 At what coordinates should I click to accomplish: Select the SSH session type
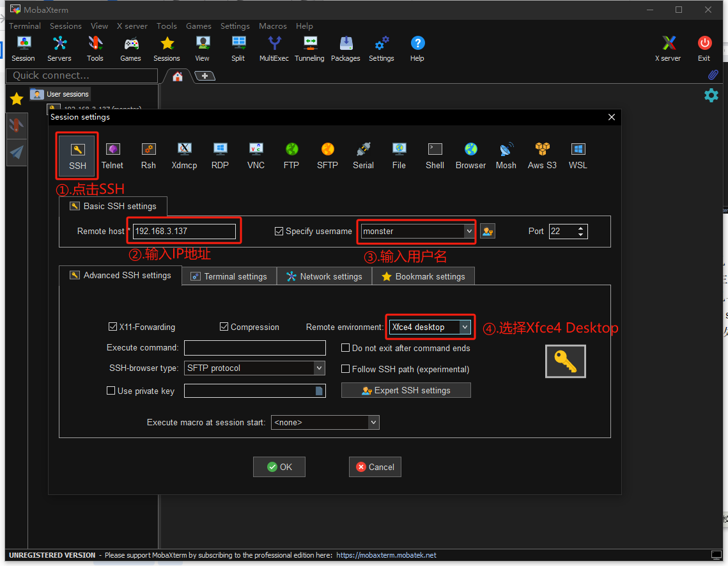point(77,156)
